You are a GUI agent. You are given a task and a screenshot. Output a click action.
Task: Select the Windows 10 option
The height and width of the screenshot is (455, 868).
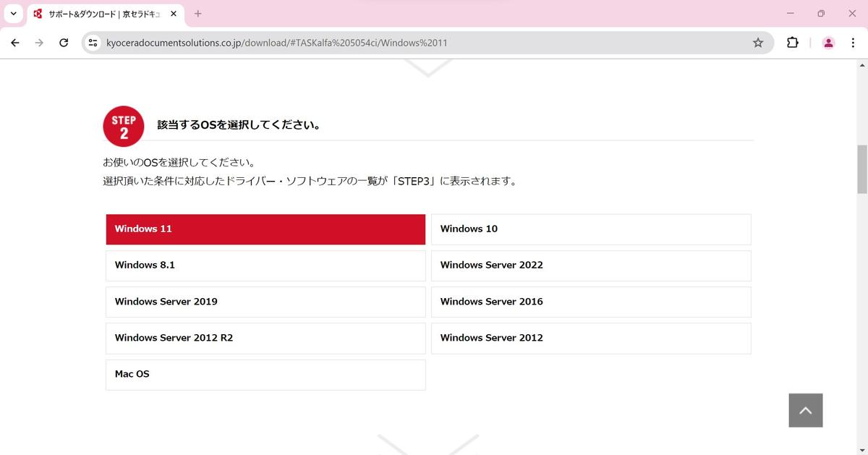pos(591,229)
